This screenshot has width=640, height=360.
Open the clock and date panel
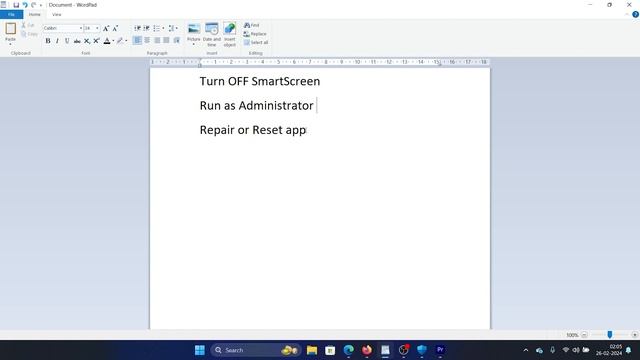609,350
